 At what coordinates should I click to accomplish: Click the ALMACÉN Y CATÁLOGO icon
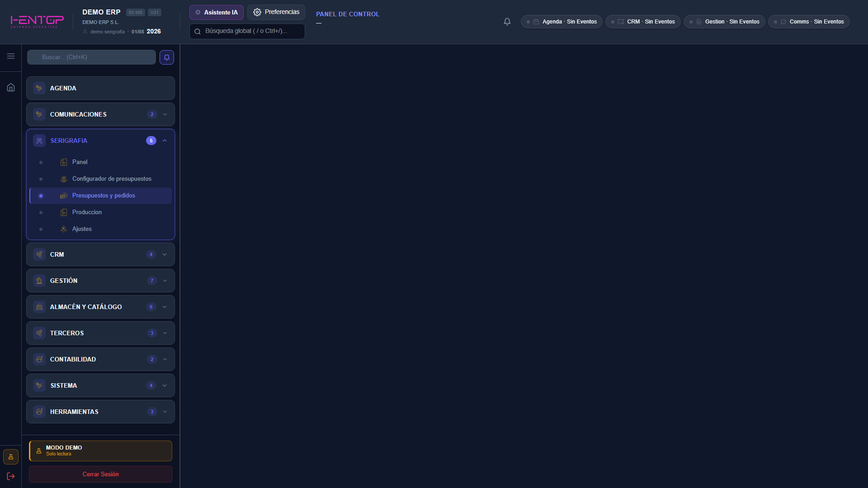click(39, 307)
